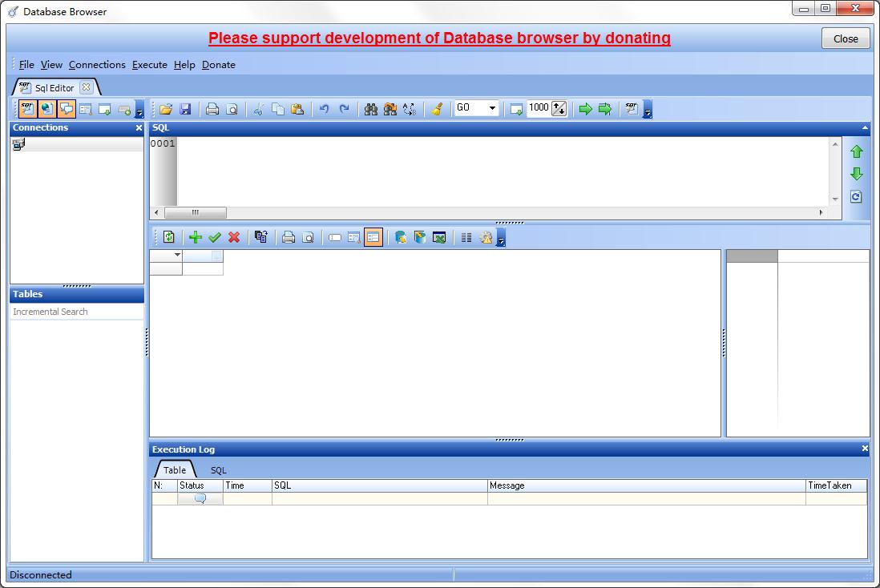Copy selection with the copy icon

click(x=278, y=109)
